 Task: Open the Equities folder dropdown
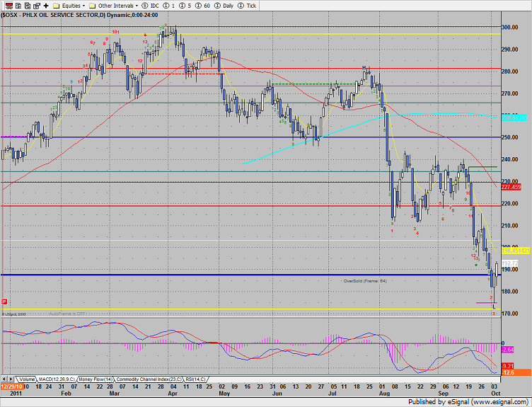[x=69, y=6]
